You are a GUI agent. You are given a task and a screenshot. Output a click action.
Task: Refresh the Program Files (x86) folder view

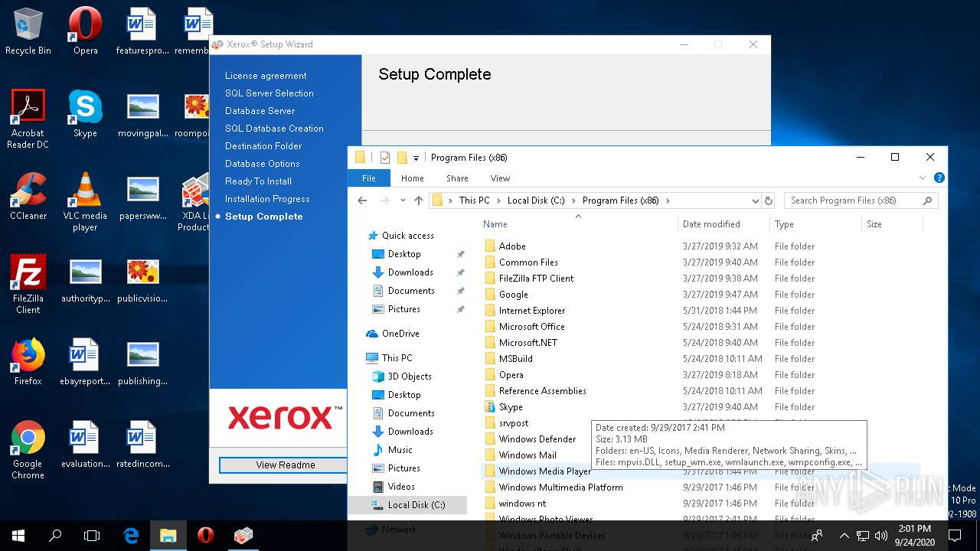(x=769, y=201)
